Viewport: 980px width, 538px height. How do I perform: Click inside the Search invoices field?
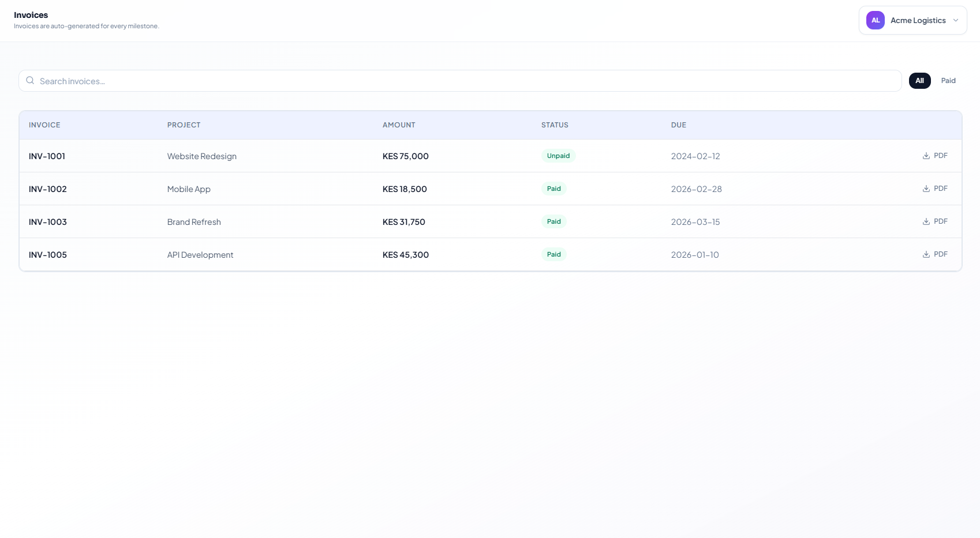pos(231,81)
